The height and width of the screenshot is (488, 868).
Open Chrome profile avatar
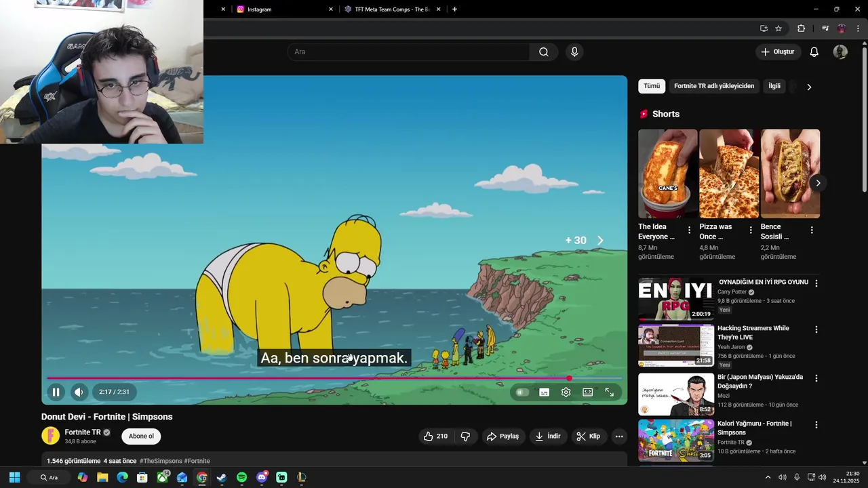[842, 28]
